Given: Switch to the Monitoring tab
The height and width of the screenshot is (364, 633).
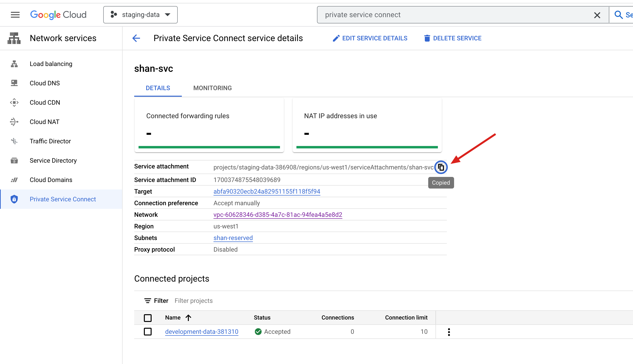Looking at the screenshot, I should pos(212,88).
